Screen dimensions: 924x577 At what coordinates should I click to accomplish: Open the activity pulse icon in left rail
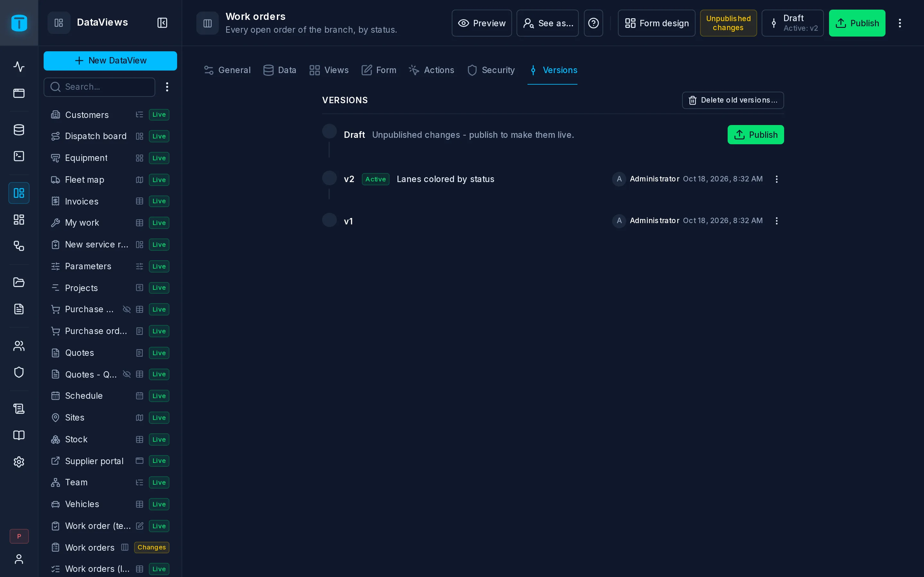coord(19,67)
